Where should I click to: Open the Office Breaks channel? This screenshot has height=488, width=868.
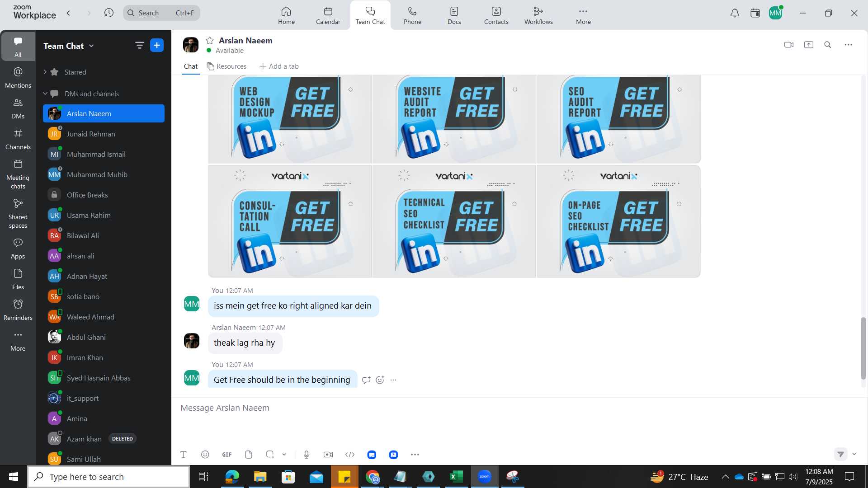pos(104,195)
